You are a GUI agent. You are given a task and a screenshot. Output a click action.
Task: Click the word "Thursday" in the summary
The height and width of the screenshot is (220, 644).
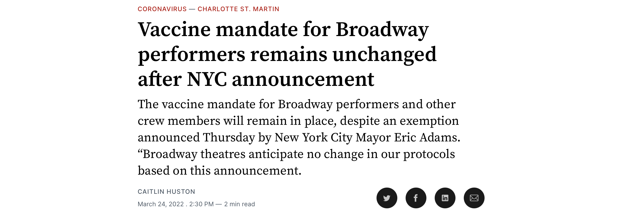pyautogui.click(x=229, y=137)
